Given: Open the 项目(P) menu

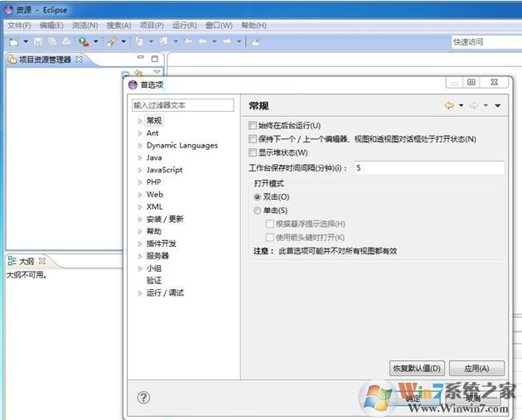Looking at the screenshot, I should [x=152, y=26].
